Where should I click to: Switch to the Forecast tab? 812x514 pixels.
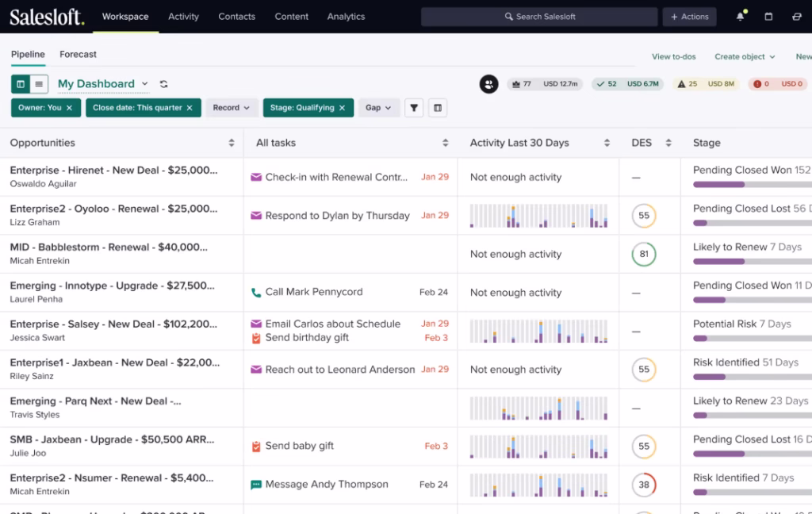click(78, 55)
